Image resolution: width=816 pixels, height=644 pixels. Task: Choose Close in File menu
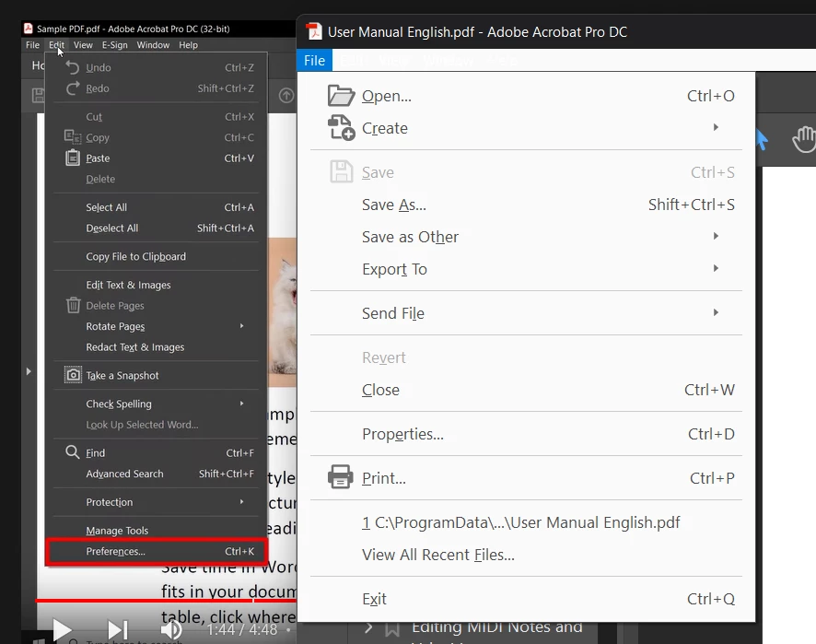point(526,390)
